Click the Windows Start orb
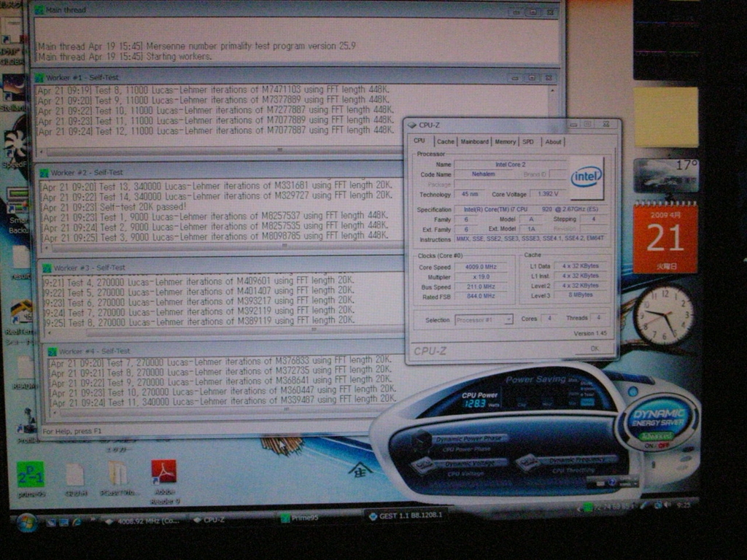The image size is (747, 560). point(26,522)
